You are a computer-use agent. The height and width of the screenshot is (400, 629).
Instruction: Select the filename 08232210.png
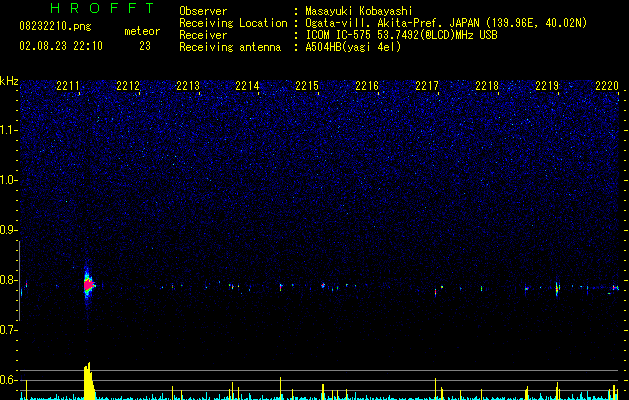click(x=55, y=27)
